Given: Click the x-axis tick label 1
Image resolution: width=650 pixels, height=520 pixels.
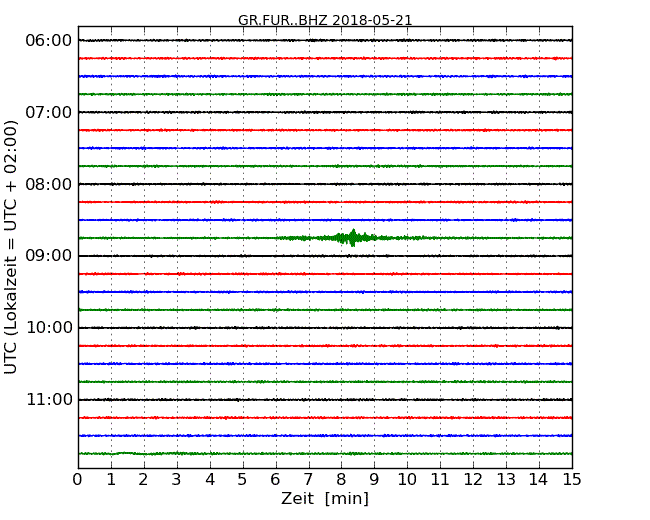Looking at the screenshot, I should pos(111,480).
